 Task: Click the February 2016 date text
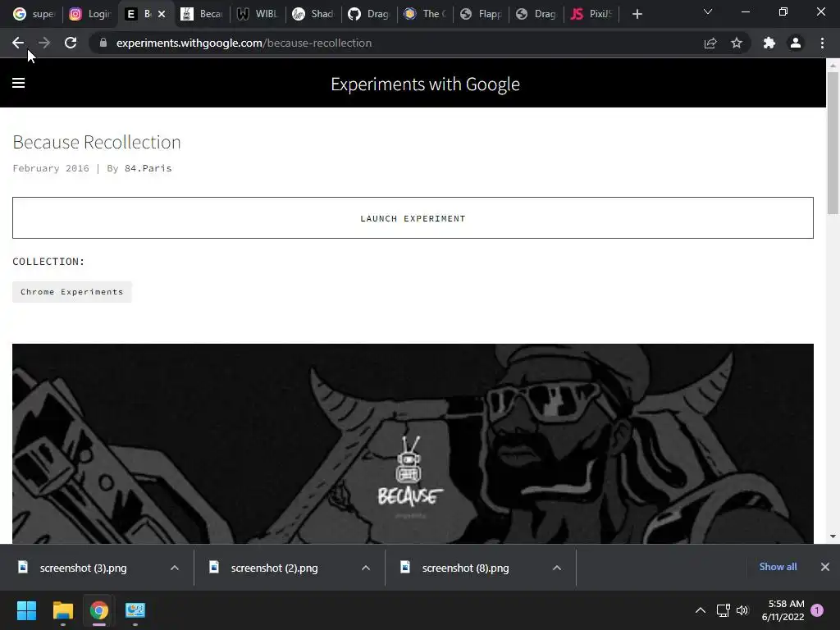[51, 168]
